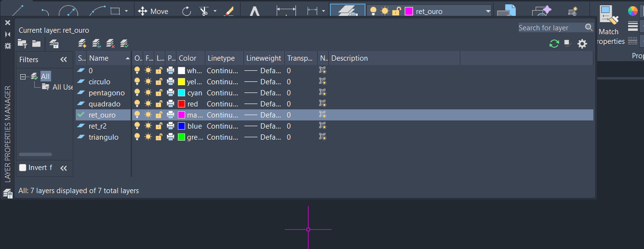This screenshot has width=644, height=249.
Task: Open the ret_ouro layer dropdown in ribbon
Action: click(488, 11)
